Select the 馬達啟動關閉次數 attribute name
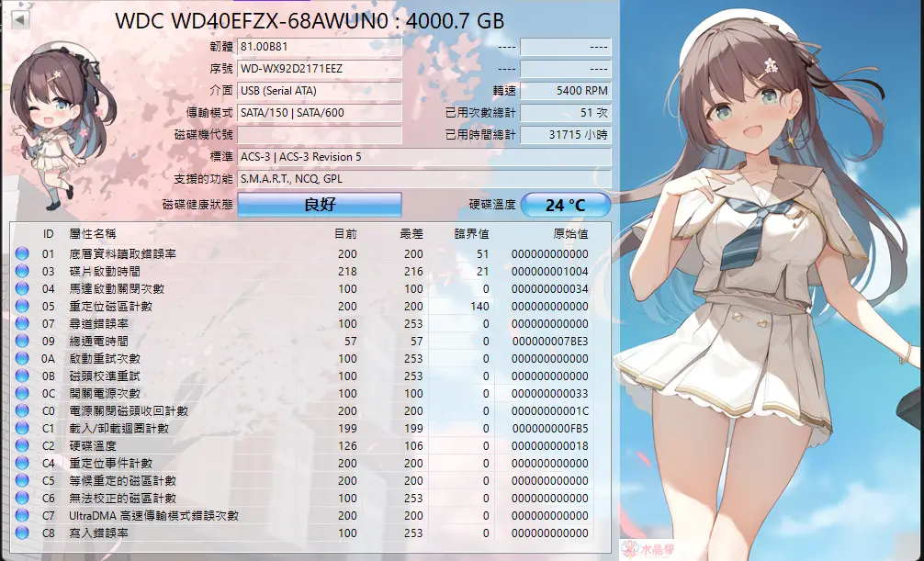Screen dimensions: 924x561 (117, 288)
